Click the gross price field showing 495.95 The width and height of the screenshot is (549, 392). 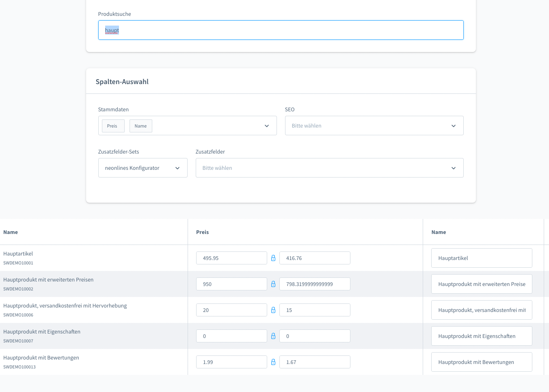231,258
